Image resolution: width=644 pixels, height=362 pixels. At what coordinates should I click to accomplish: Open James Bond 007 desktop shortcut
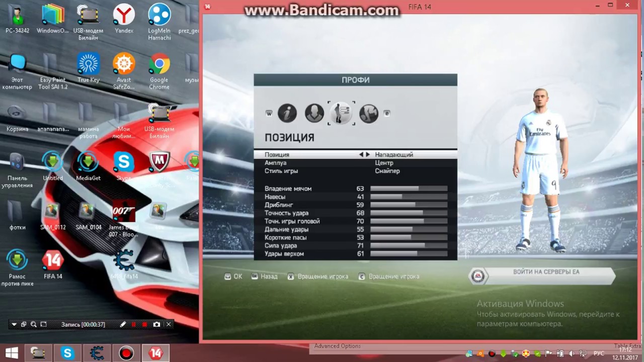pyautogui.click(x=124, y=219)
